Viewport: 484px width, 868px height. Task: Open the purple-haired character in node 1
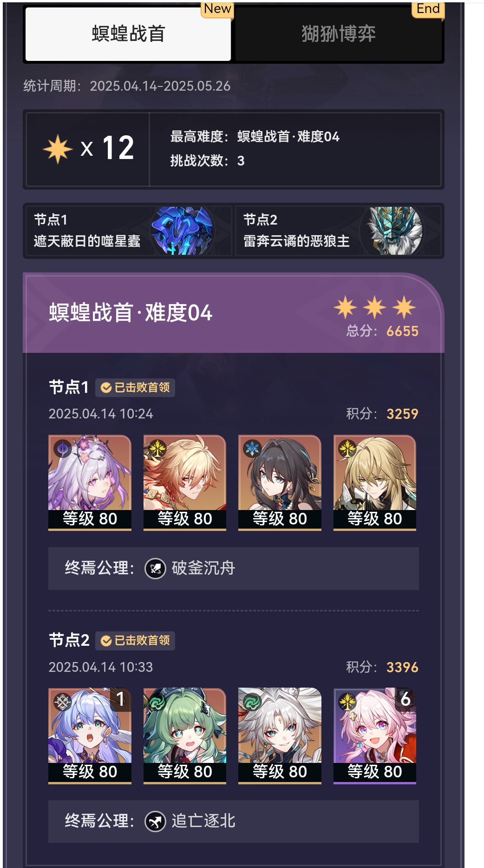pos(90,483)
